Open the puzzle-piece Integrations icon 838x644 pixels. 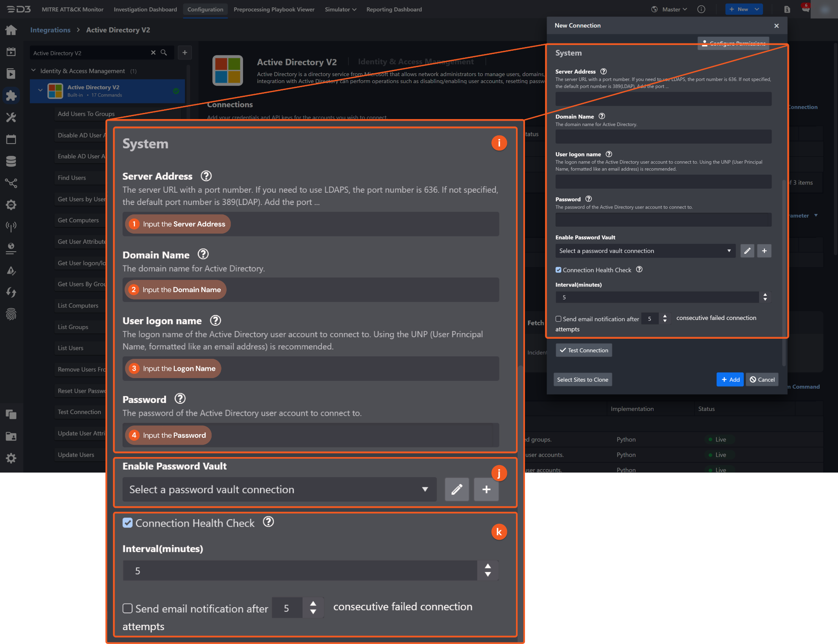[x=11, y=96]
